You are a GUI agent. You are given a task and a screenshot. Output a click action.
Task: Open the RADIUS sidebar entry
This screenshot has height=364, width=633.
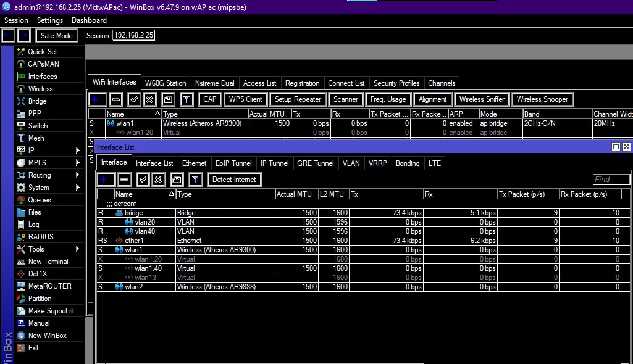41,237
